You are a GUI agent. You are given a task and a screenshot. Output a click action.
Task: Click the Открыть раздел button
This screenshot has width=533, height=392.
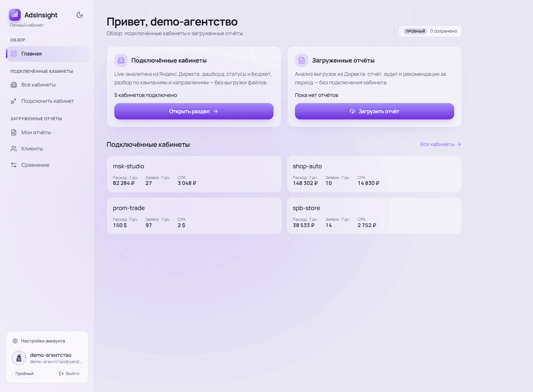point(194,111)
